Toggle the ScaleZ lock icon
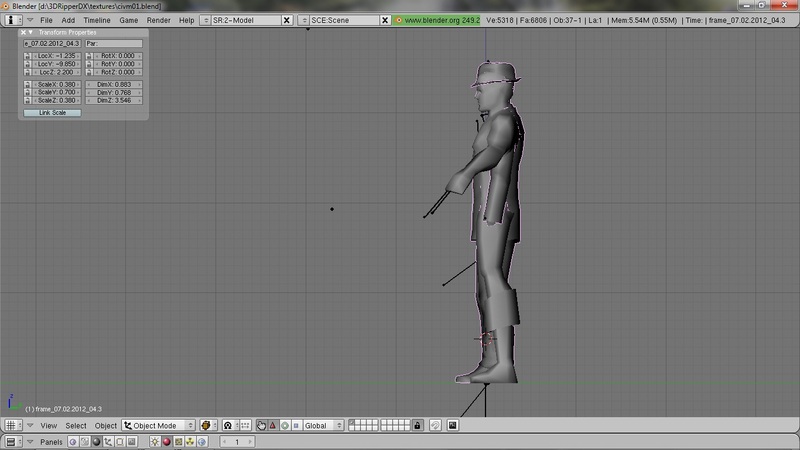This screenshot has width=800, height=450. click(27, 101)
